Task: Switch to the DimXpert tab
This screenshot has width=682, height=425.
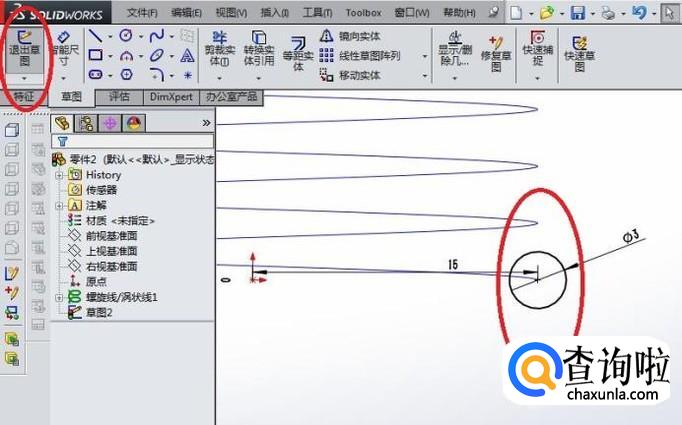Action: tap(171, 97)
